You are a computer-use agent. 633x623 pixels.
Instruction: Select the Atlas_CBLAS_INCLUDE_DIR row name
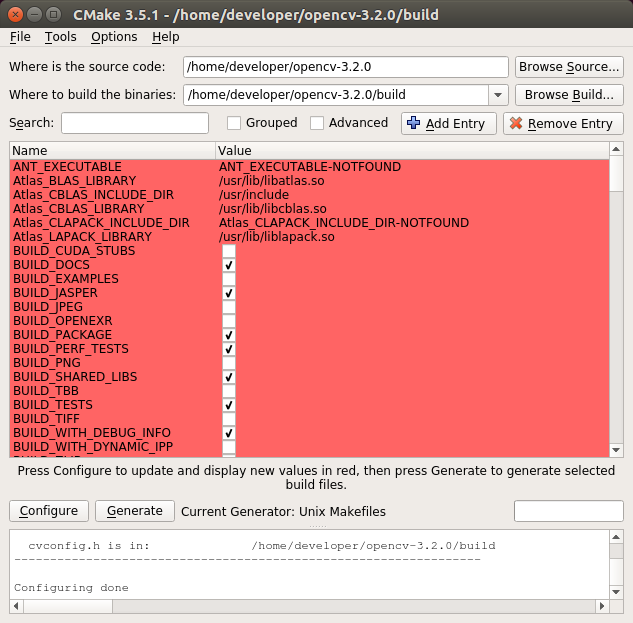pos(93,195)
